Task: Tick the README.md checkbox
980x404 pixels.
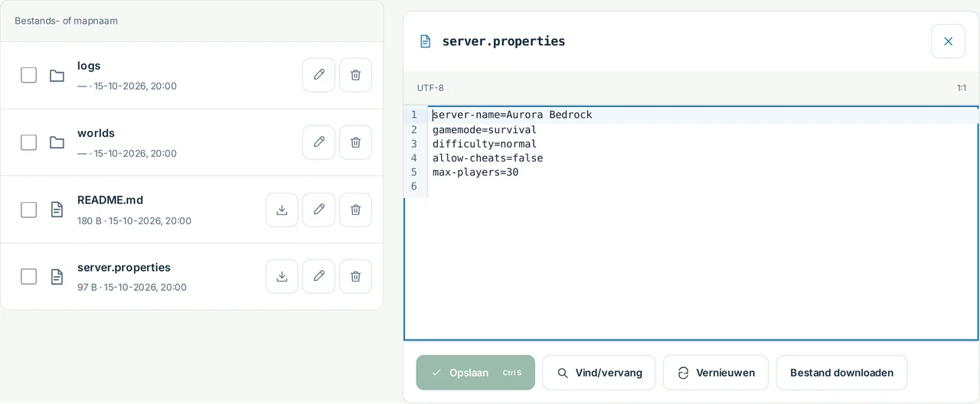Action: (28, 210)
